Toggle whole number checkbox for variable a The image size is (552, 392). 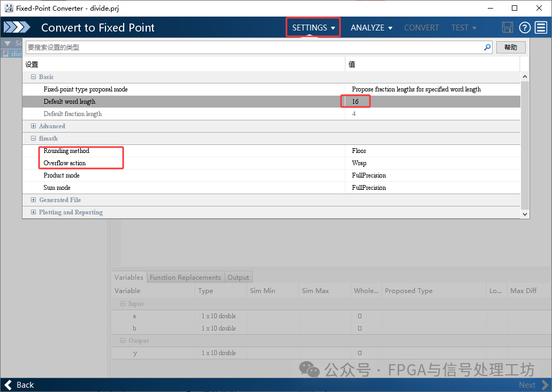click(360, 316)
